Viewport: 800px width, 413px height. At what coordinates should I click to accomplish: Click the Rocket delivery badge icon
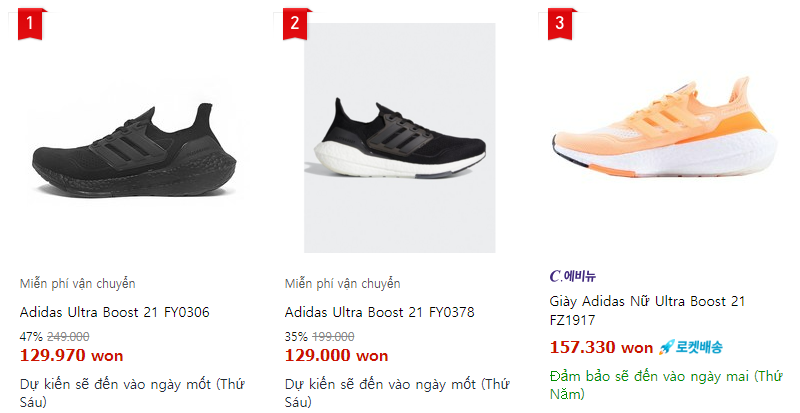[x=690, y=348]
